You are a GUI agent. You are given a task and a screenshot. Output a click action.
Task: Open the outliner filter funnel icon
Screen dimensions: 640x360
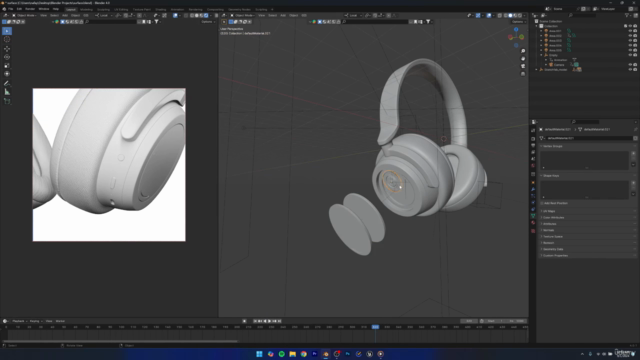[x=627, y=16]
